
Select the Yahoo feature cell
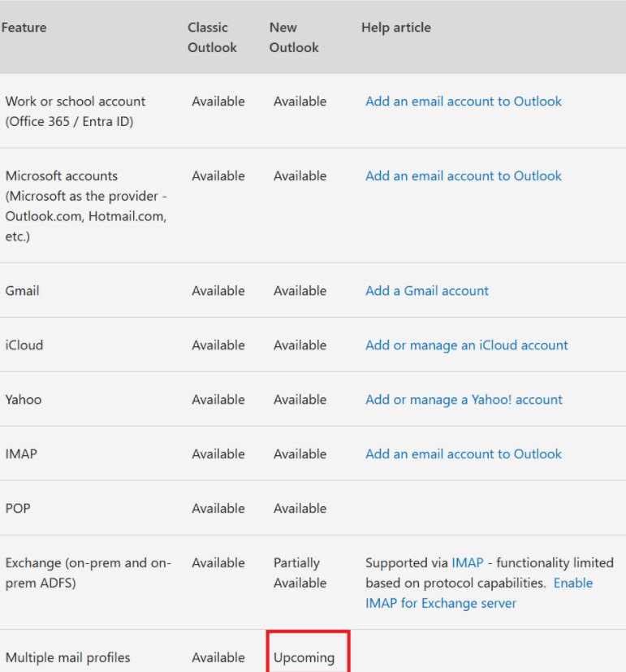coord(23,400)
